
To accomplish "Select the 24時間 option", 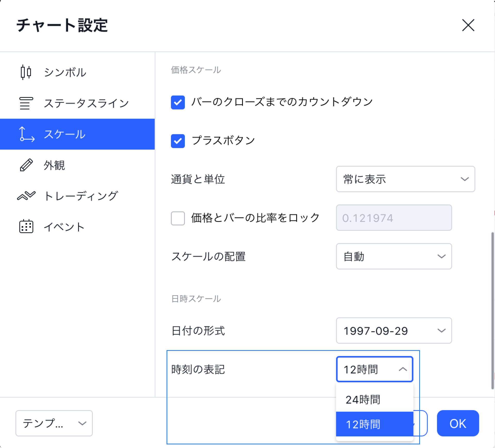I will tap(375, 400).
